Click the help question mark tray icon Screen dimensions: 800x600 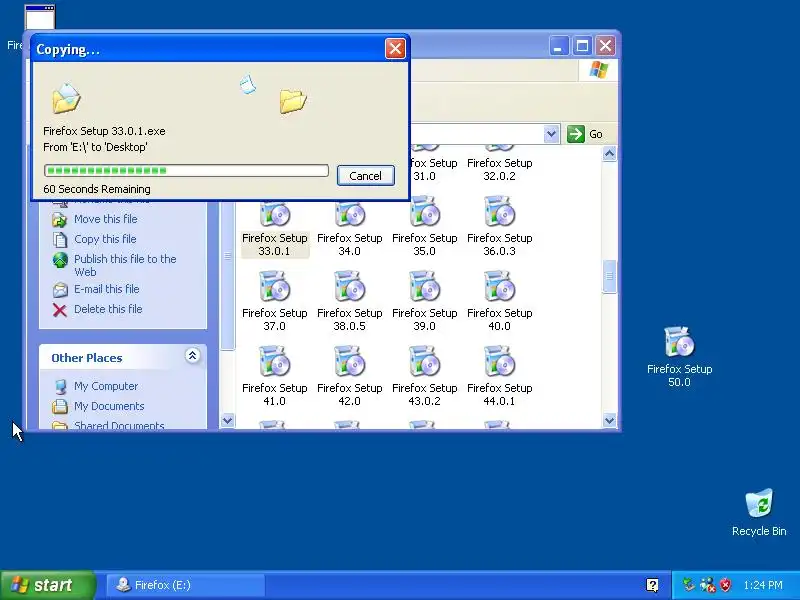click(x=653, y=585)
